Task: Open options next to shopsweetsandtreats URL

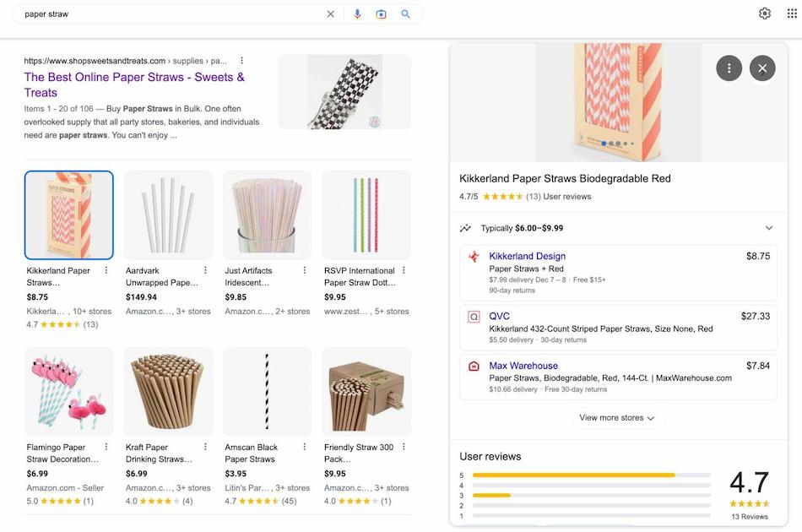Action: [x=242, y=61]
